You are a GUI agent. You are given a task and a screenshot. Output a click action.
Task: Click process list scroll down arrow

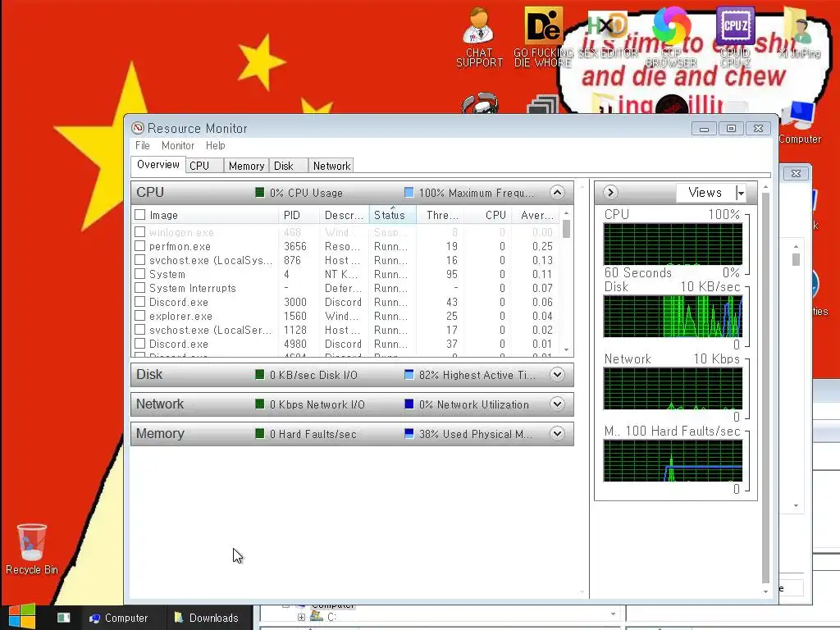tap(566, 349)
